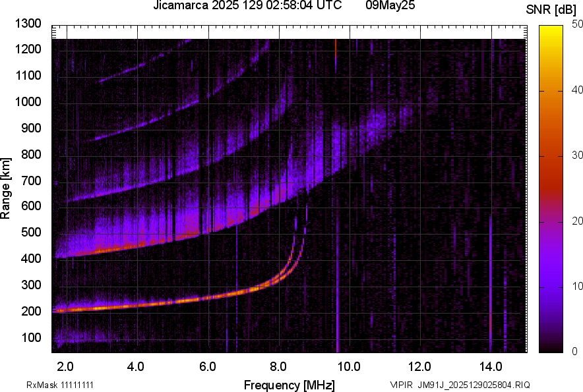Click the range tick label '100'
The height and width of the screenshot is (392, 583).
31,337
